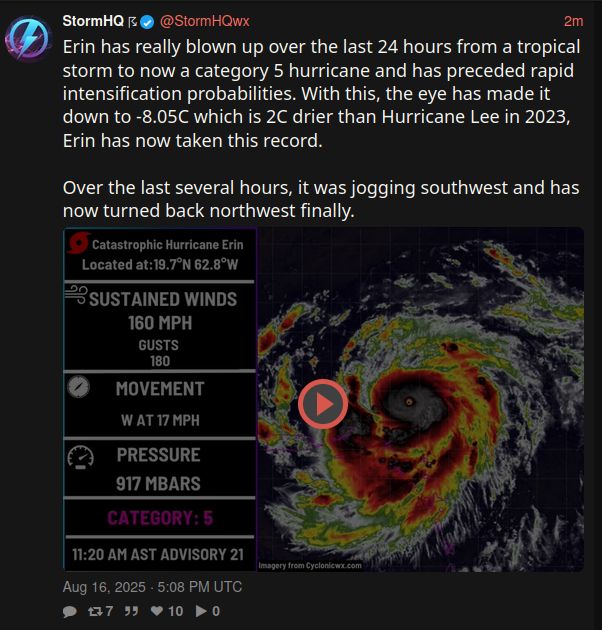Click the reply speech bubble icon
This screenshot has height=630, width=602.
pyautogui.click(x=70, y=612)
